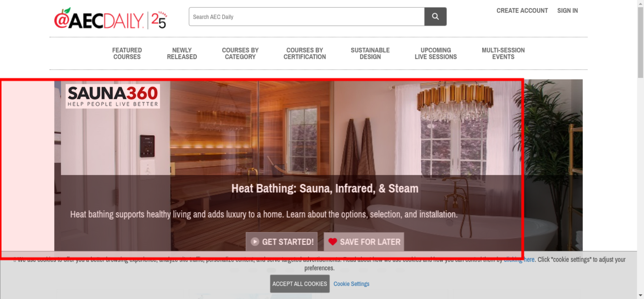Click the SAUNA360 sponsor logo
This screenshot has height=299, width=644.
113,96
